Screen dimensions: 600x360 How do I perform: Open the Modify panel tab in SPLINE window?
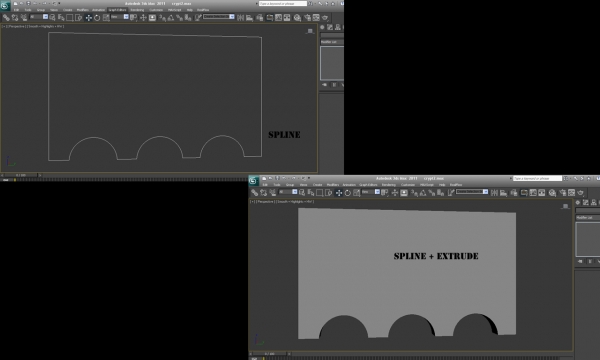330,27
